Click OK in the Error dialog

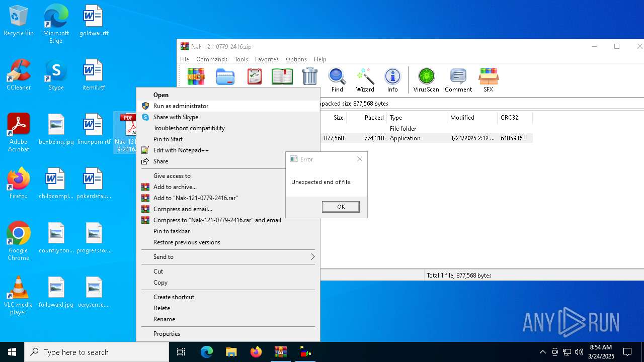click(341, 207)
